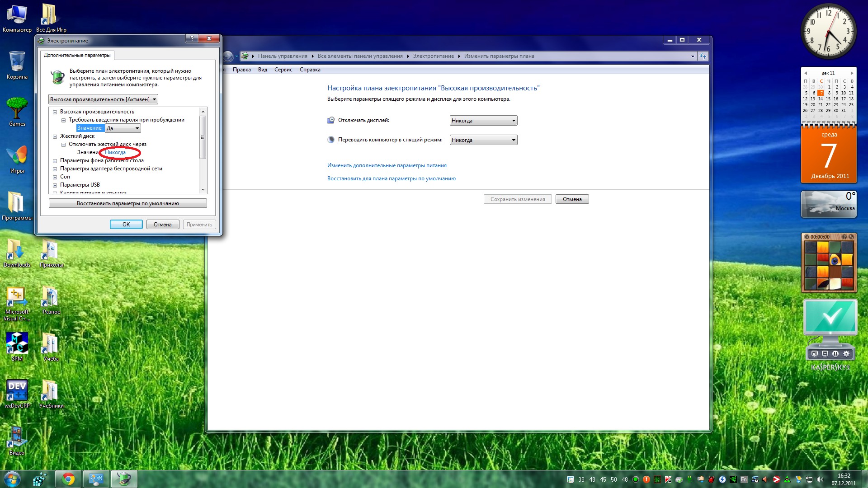Click the Kaspersky tray icon
This screenshot has width=868, height=488.
pyautogui.click(x=668, y=479)
